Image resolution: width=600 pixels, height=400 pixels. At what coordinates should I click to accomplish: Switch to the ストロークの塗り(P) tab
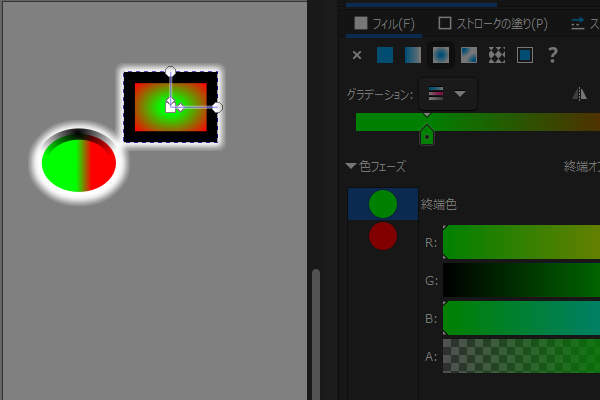coord(493,24)
